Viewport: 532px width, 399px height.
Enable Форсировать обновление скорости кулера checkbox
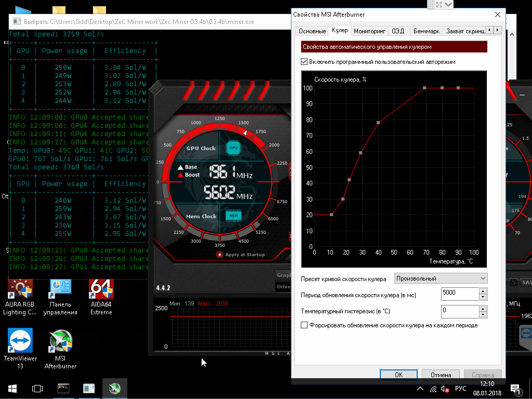coord(304,325)
